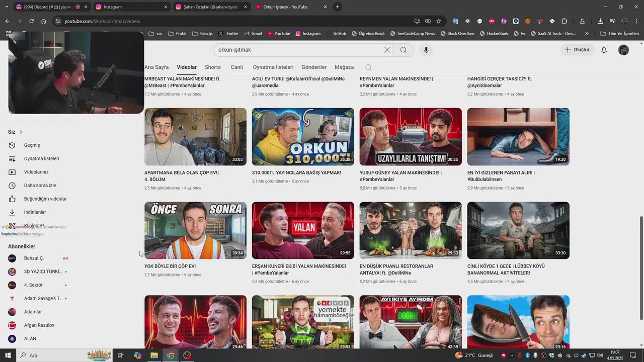The image size is (644, 362).
Task: Expand the Siz section chevron
Action: [21, 132]
